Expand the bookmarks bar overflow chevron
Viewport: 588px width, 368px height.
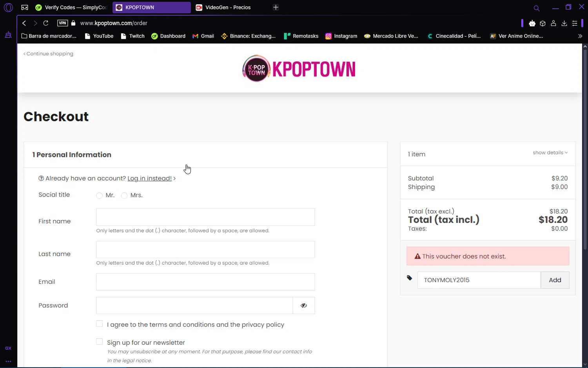pyautogui.click(x=580, y=36)
